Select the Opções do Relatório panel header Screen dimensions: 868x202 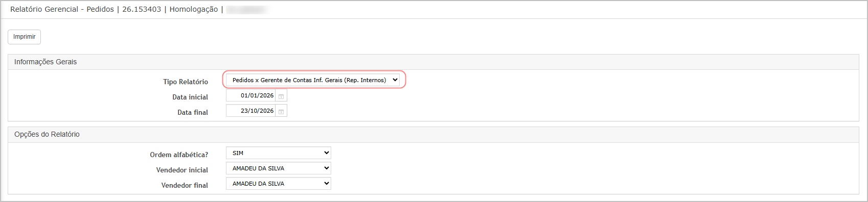pyautogui.click(x=433, y=134)
